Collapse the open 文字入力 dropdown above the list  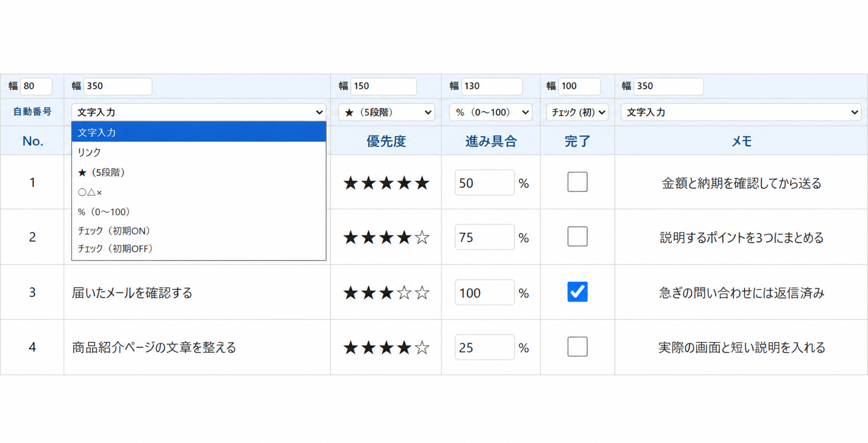pyautogui.click(x=198, y=112)
